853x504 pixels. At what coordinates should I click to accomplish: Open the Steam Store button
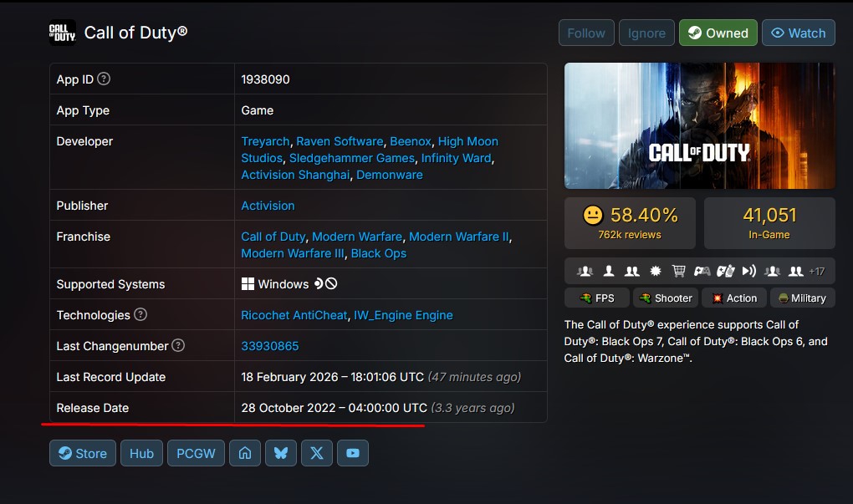point(83,453)
